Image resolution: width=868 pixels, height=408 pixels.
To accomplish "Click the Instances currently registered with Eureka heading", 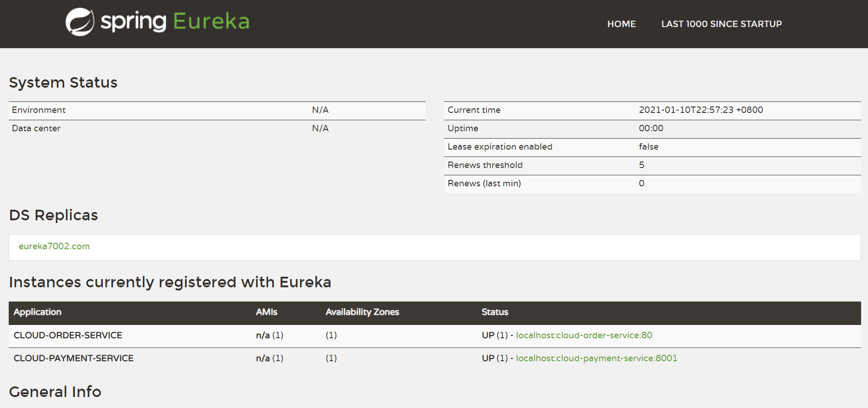I will pos(170,282).
